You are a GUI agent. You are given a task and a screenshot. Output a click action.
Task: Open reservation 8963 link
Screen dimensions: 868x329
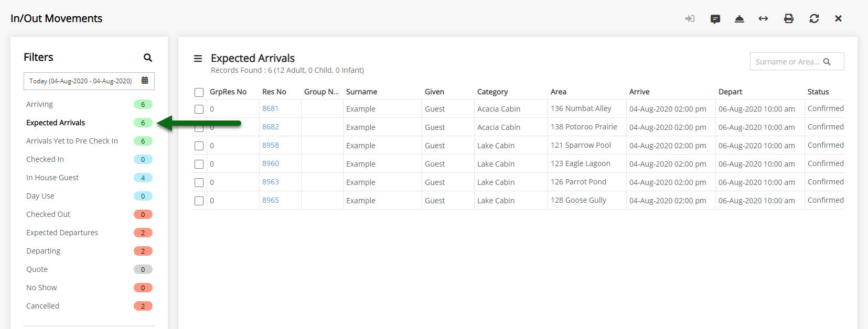(x=271, y=182)
